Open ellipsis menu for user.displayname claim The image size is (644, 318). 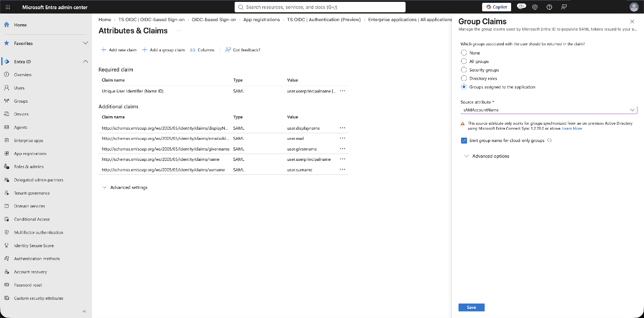tap(342, 128)
